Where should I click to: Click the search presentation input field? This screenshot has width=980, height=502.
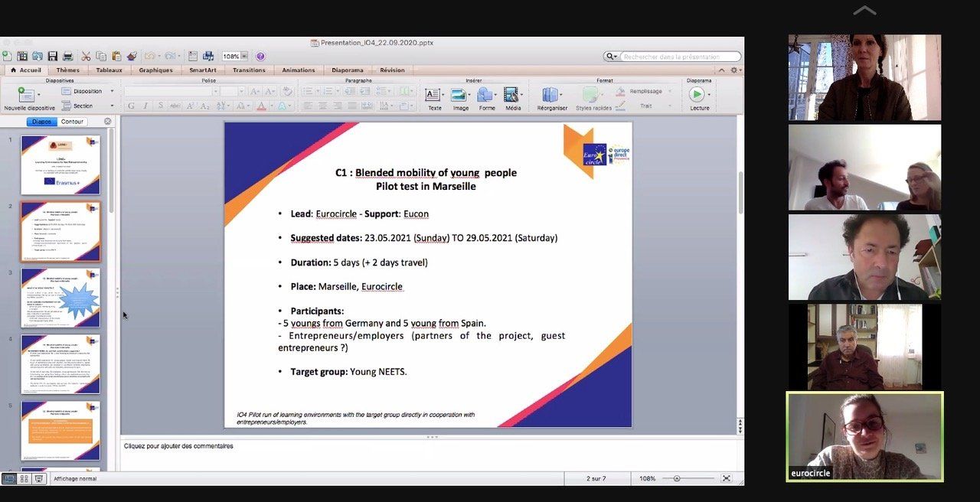(x=680, y=57)
